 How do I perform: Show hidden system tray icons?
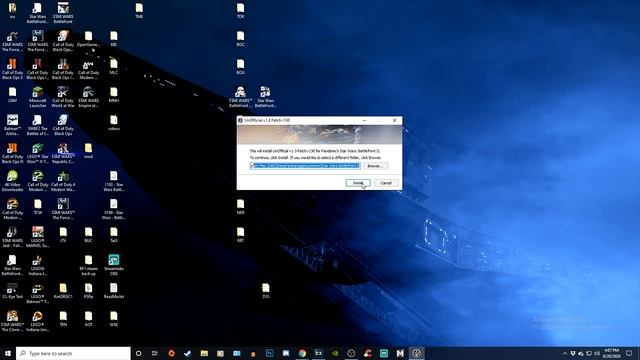565,353
